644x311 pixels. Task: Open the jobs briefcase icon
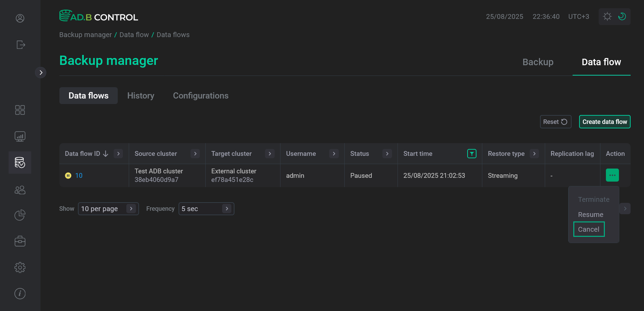[x=20, y=241]
